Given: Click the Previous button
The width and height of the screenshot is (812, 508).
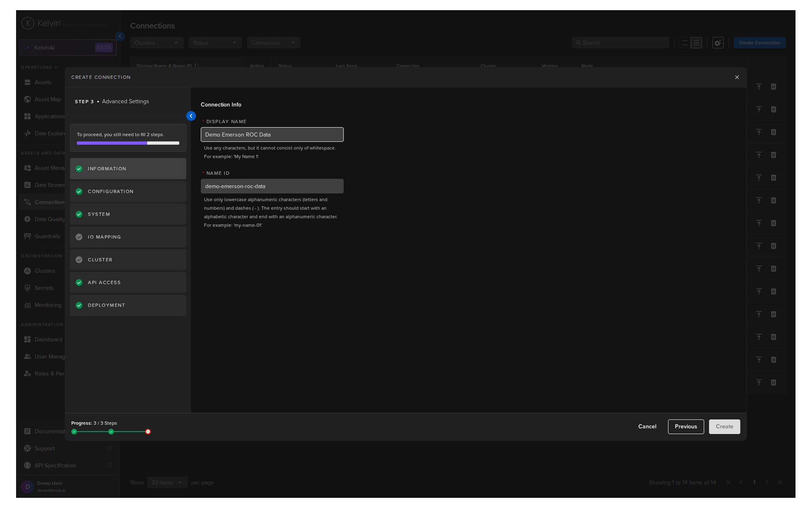Looking at the screenshot, I should click(686, 427).
